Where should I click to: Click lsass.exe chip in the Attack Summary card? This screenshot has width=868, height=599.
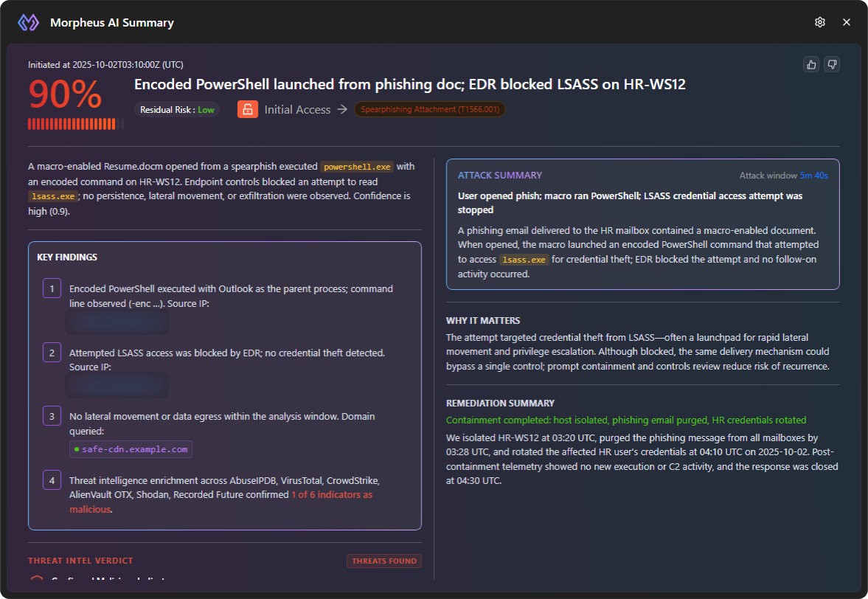[x=524, y=260]
